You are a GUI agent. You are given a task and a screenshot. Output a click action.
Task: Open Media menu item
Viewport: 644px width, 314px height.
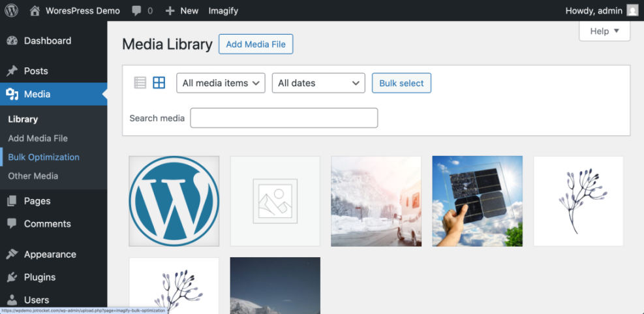(54, 94)
